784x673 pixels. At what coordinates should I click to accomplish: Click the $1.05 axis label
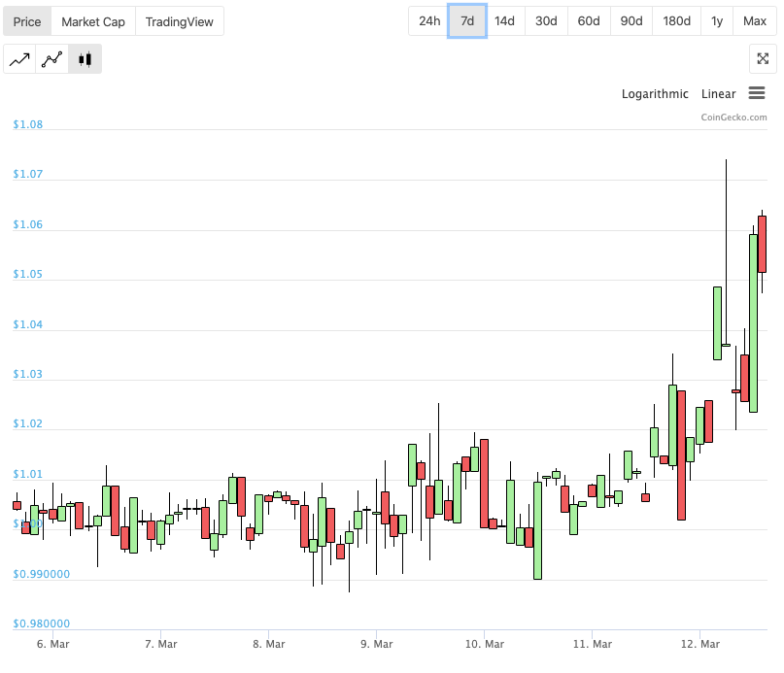[x=28, y=274]
